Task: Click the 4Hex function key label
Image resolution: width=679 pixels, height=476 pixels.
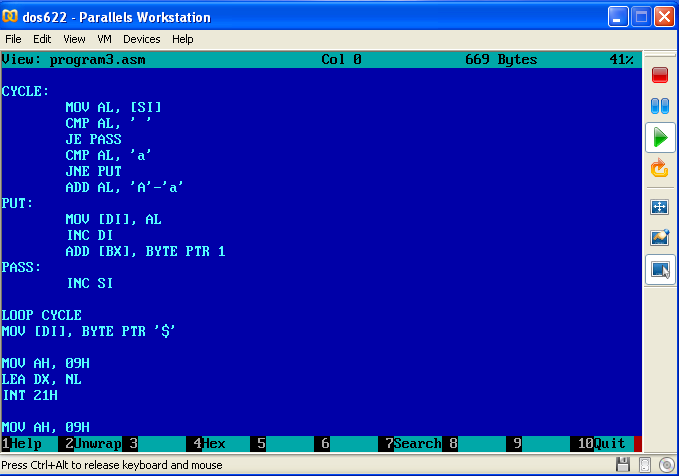Action: pyautogui.click(x=210, y=444)
